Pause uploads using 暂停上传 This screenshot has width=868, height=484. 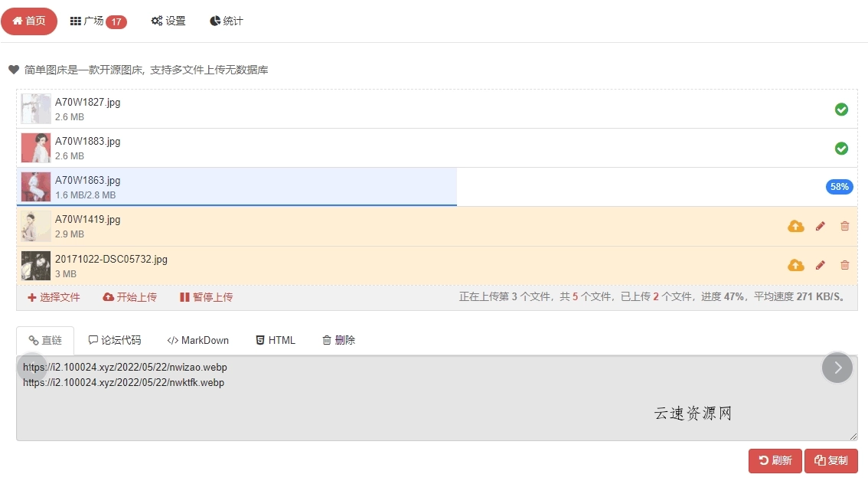[205, 297]
